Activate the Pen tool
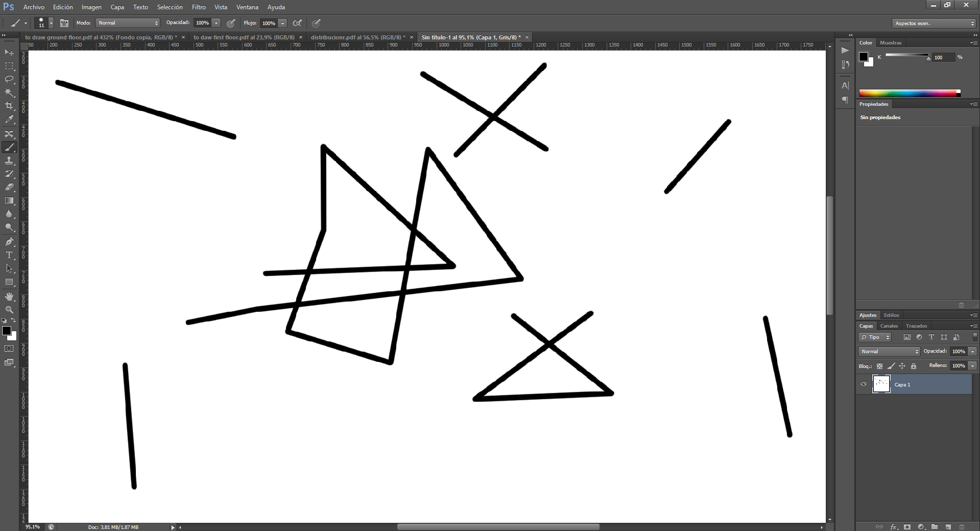Image resolution: width=980 pixels, height=531 pixels. click(x=9, y=242)
